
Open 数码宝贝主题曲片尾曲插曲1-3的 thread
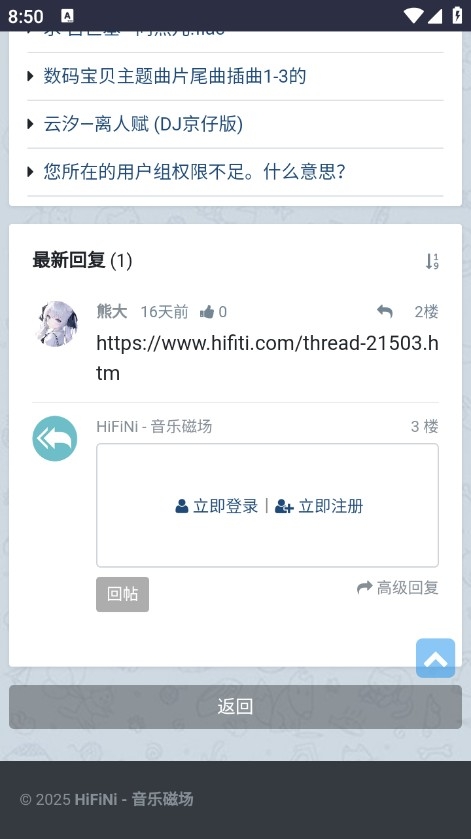(x=174, y=76)
